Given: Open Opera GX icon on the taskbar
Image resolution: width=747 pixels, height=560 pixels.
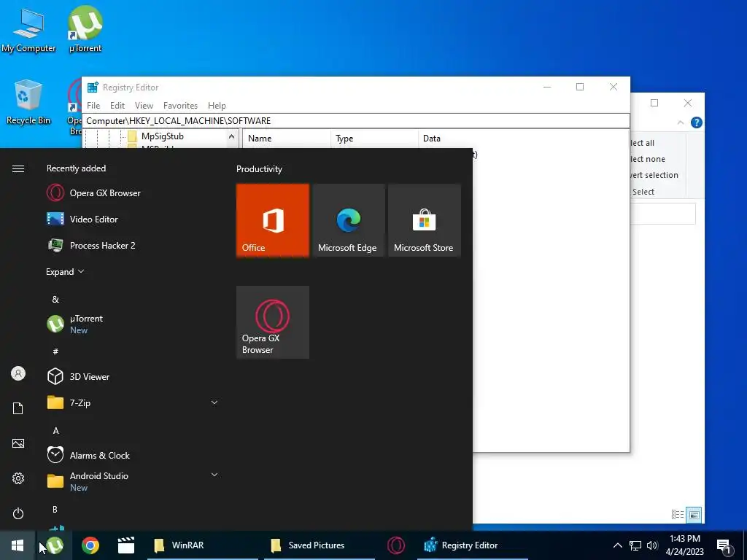Looking at the screenshot, I should pyautogui.click(x=396, y=545).
